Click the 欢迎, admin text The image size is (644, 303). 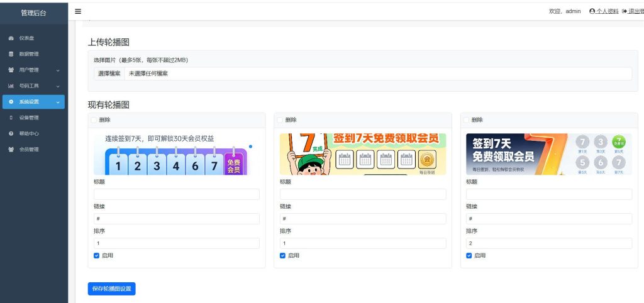tap(565, 11)
